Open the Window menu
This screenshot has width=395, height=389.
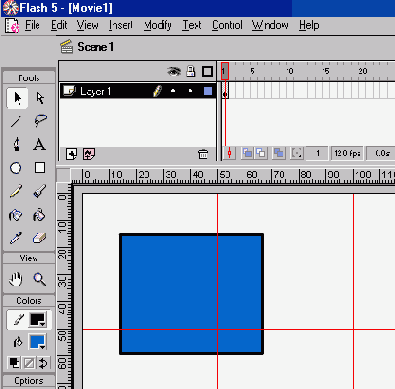pos(270,25)
